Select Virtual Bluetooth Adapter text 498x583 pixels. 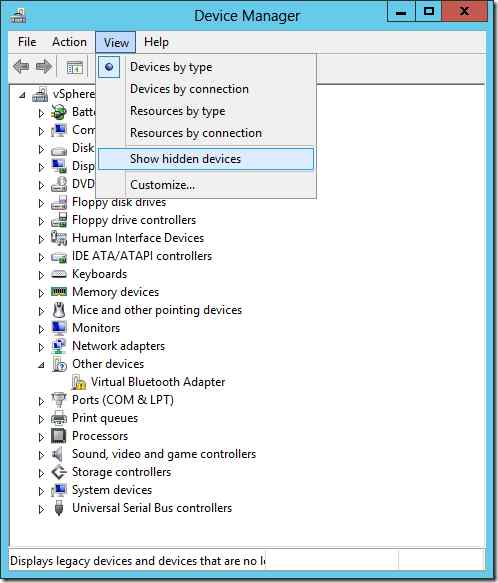click(158, 382)
